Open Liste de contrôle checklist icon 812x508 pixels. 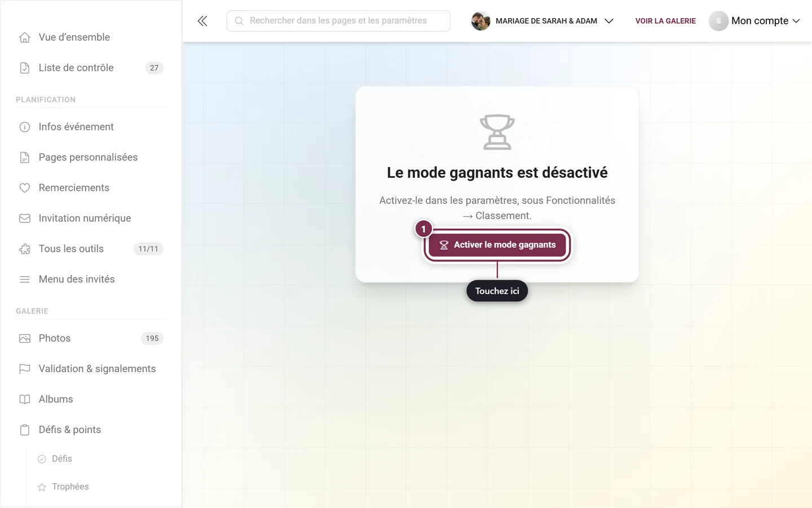pyautogui.click(x=25, y=68)
